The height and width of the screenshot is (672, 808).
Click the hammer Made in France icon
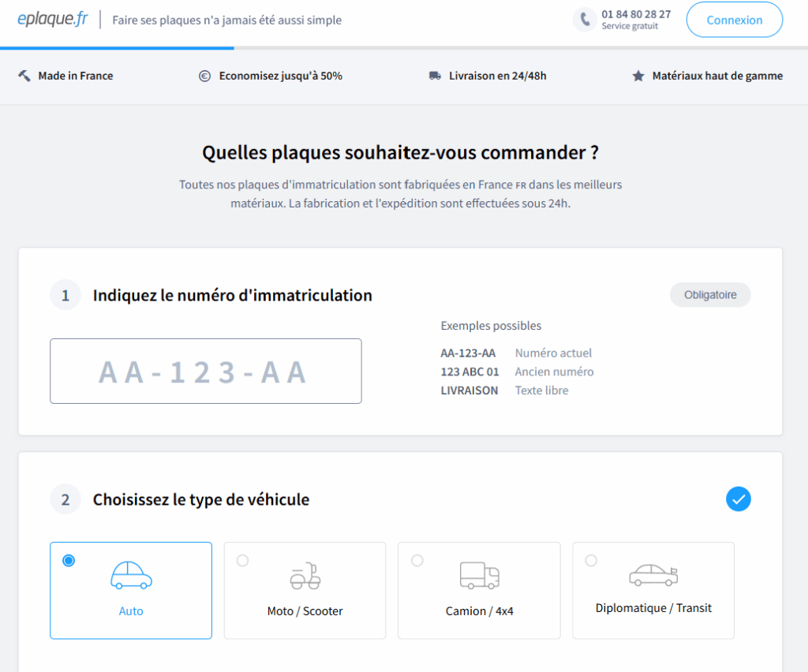24,76
